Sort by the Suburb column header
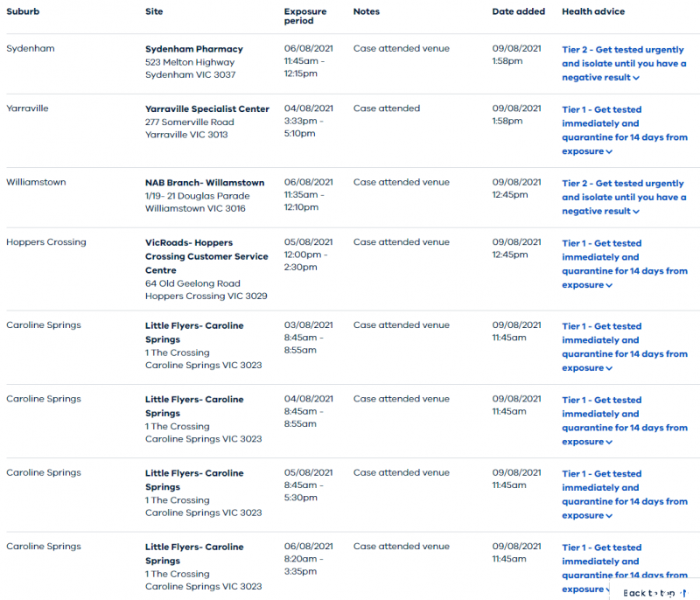Viewport: 700px width, 600px height. (23, 11)
